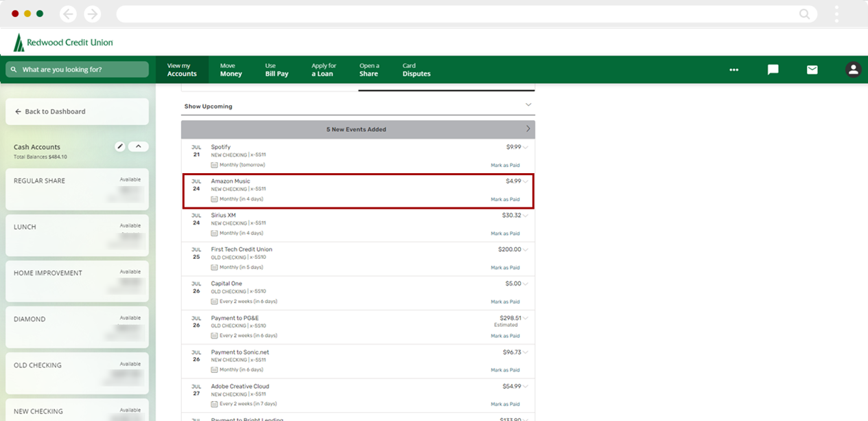The height and width of the screenshot is (421, 868).
Task: Click the 'Amazon Music' payee name
Action: click(231, 181)
